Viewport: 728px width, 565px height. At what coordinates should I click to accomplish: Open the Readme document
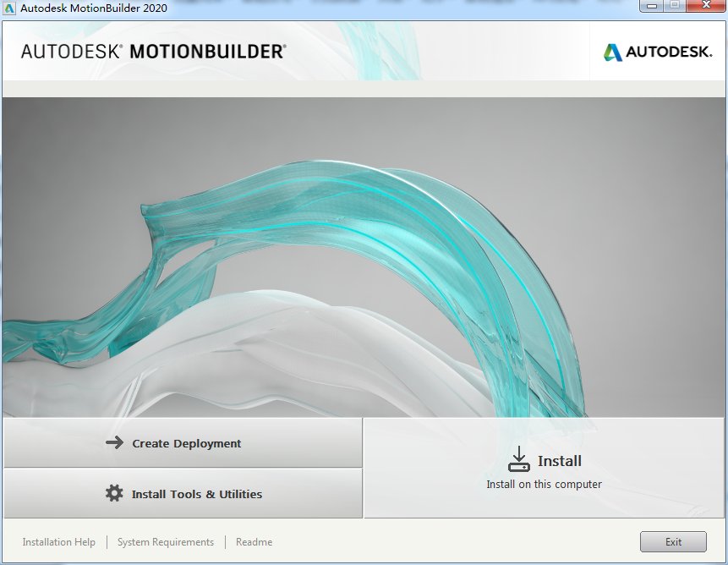coord(254,541)
